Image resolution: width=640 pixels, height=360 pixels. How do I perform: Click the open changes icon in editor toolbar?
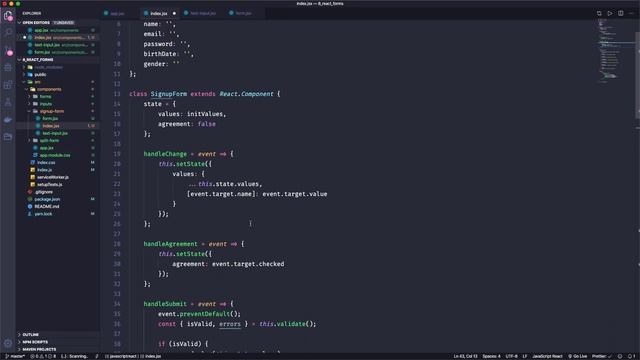pos(599,13)
